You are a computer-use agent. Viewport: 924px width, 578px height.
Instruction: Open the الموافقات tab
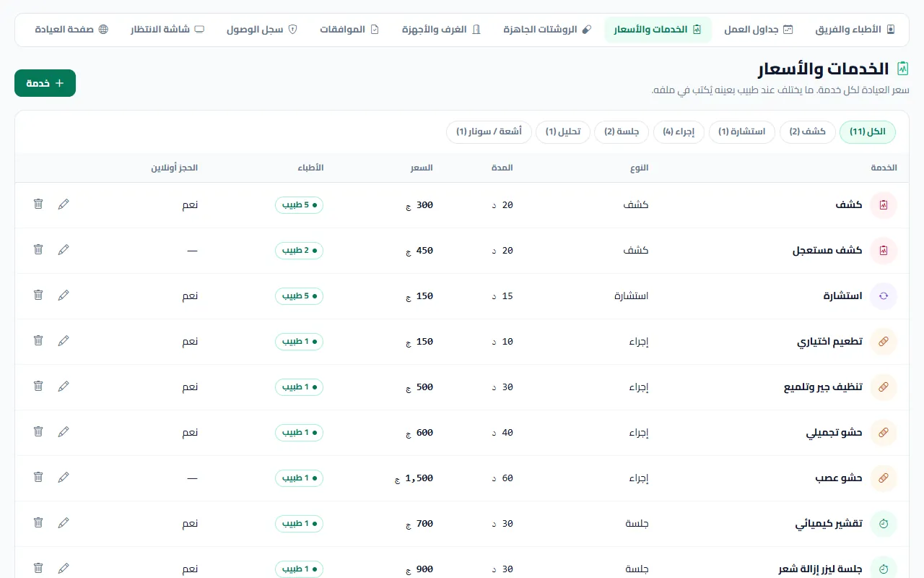point(349,30)
